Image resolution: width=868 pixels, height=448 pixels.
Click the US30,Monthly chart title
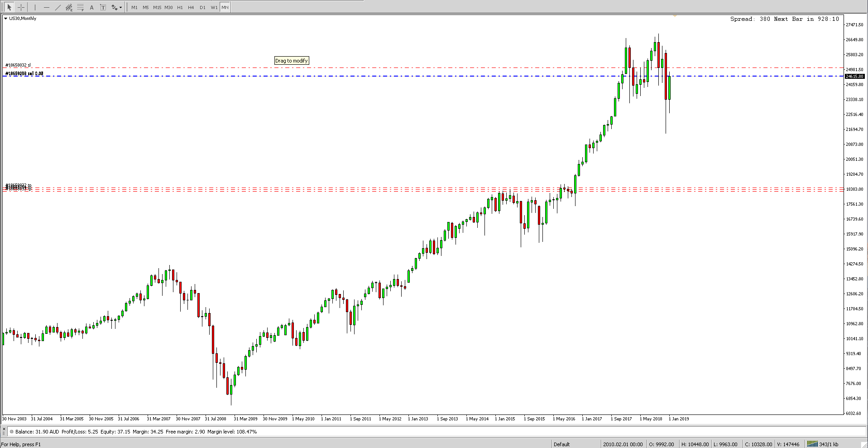coord(23,19)
